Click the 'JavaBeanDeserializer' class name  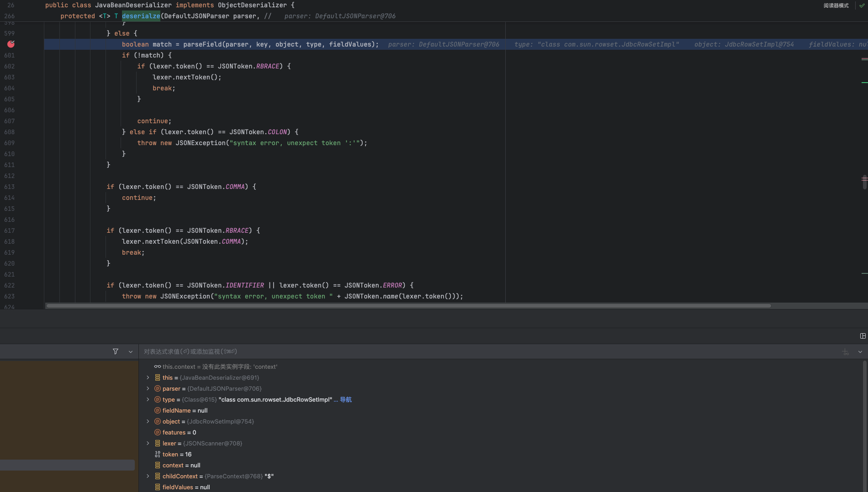133,5
